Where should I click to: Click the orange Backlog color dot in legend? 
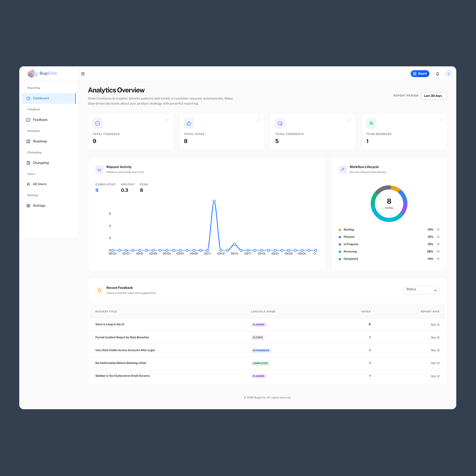[340, 229]
